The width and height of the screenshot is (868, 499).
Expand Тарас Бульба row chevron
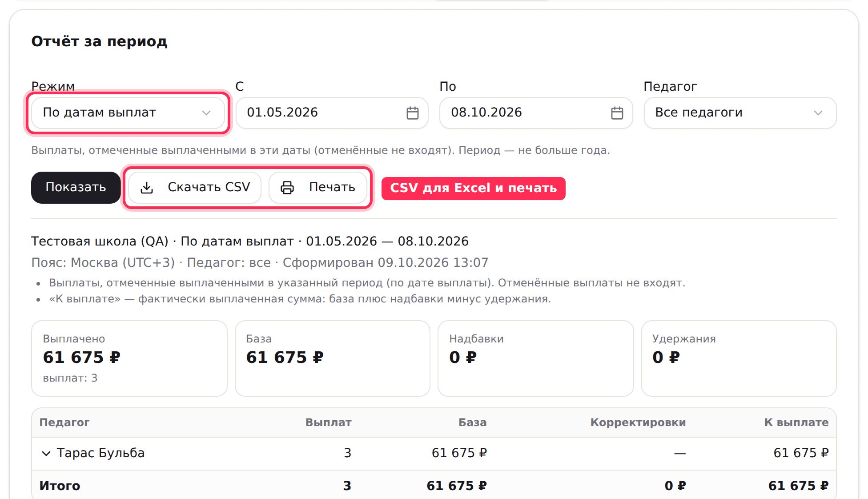[46, 453]
